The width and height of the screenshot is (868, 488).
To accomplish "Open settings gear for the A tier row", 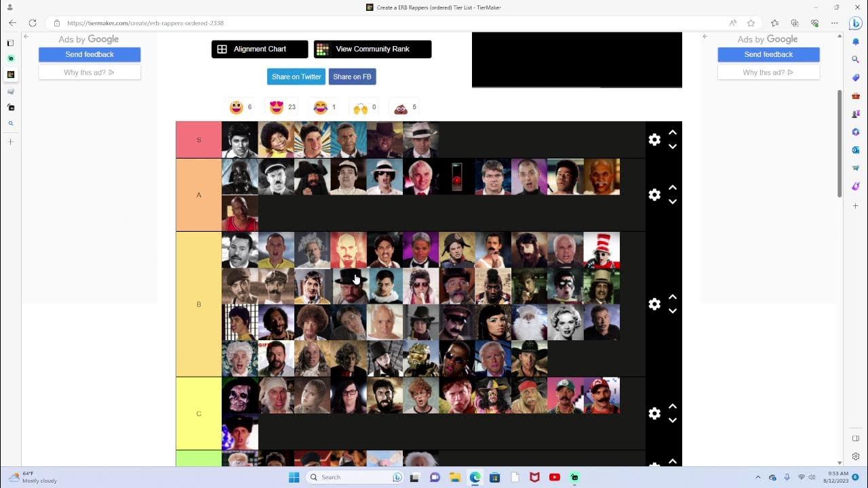I will (x=654, y=195).
